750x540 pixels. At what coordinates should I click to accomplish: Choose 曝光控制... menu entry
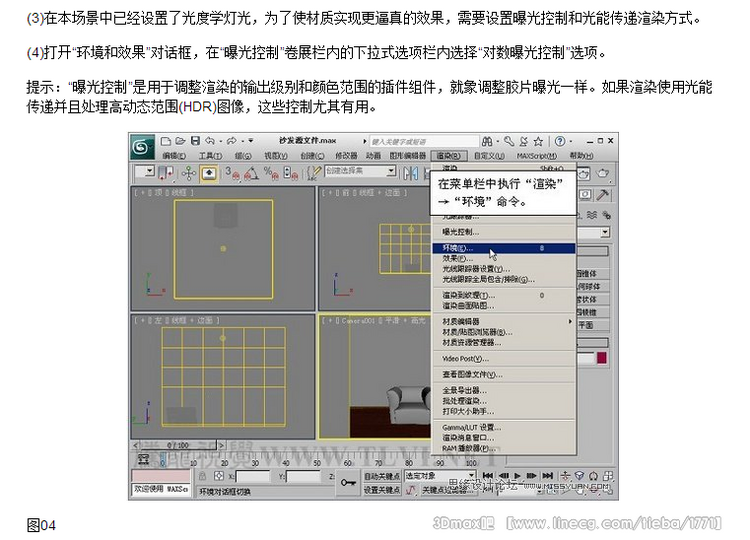coord(504,232)
